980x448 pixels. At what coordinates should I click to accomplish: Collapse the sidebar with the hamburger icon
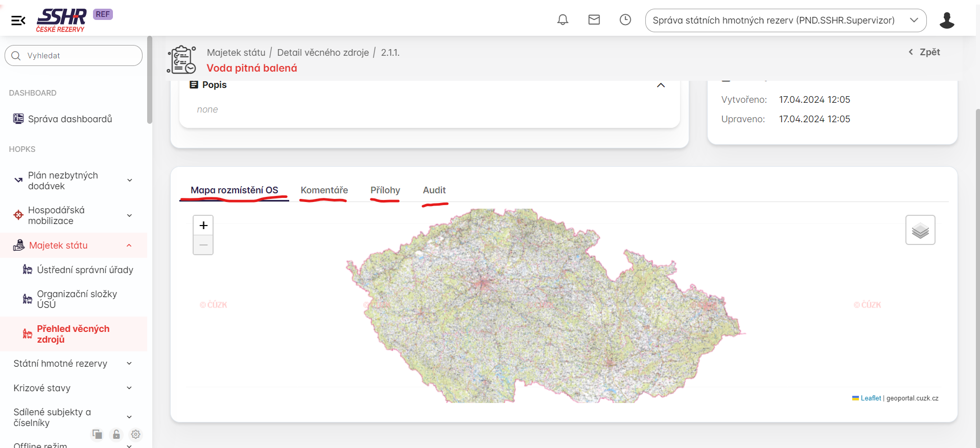[x=18, y=20]
